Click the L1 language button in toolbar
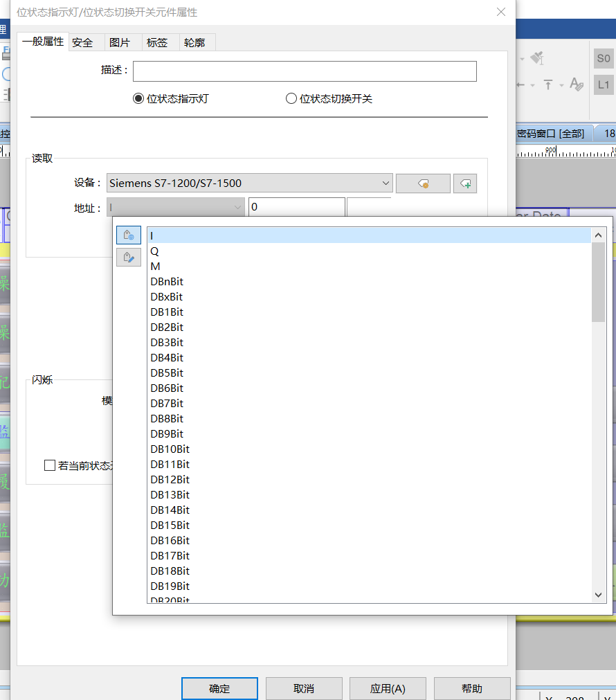This screenshot has height=700, width=616. click(x=604, y=84)
